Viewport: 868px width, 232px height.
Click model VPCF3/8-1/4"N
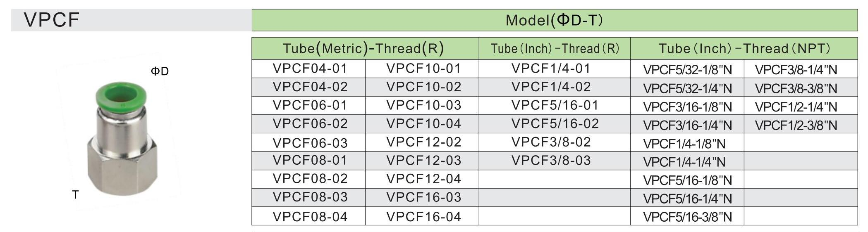click(x=796, y=70)
